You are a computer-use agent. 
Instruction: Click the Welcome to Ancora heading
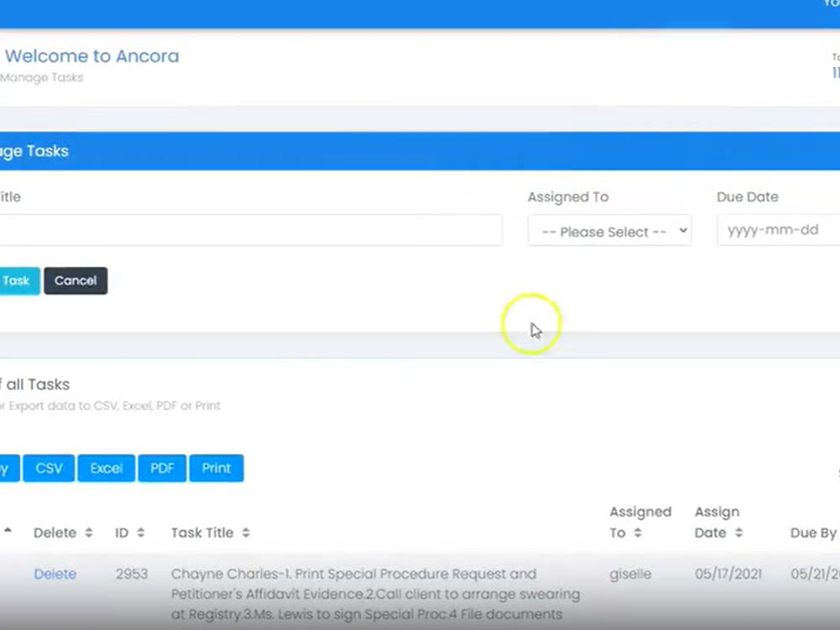click(92, 56)
